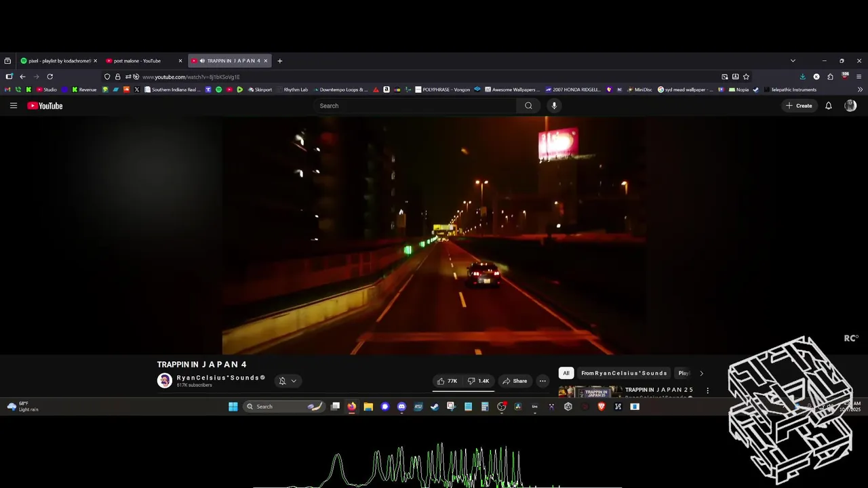Open Brave browser from the taskbar
The image size is (868, 488).
point(601,407)
